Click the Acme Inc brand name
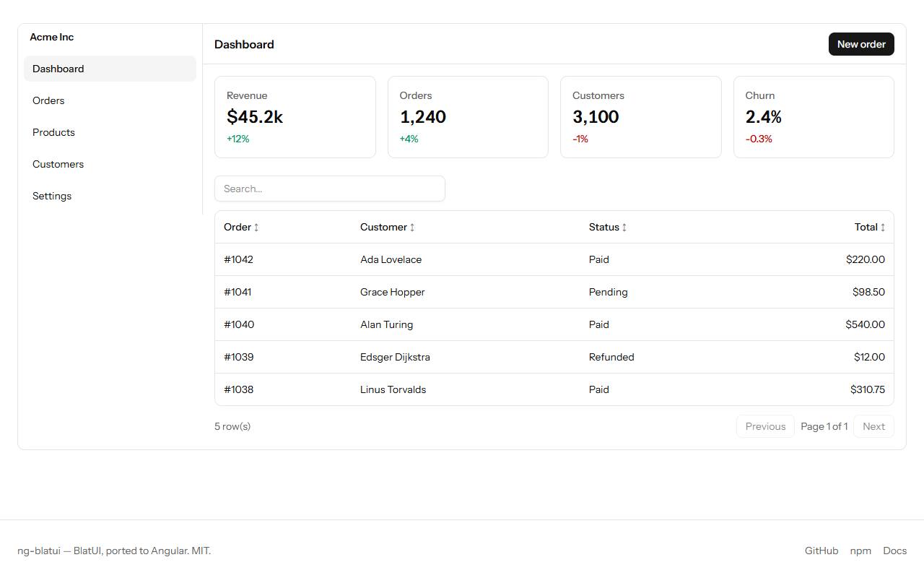This screenshot has height=578, width=924. click(x=52, y=37)
